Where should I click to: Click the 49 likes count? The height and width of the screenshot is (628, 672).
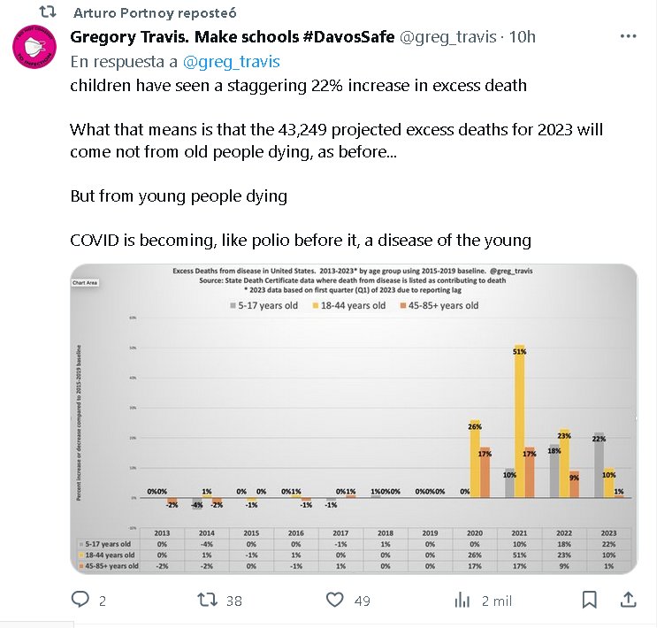pyautogui.click(x=362, y=601)
